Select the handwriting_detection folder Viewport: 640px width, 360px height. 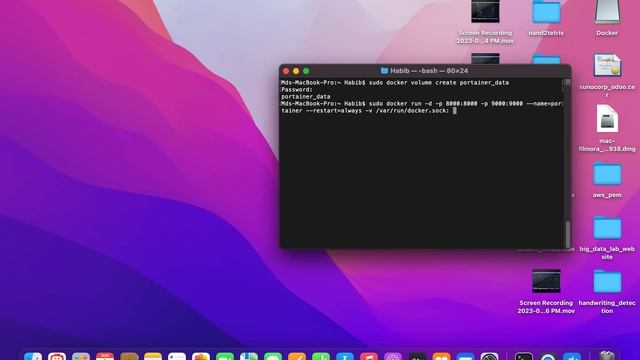click(x=607, y=282)
